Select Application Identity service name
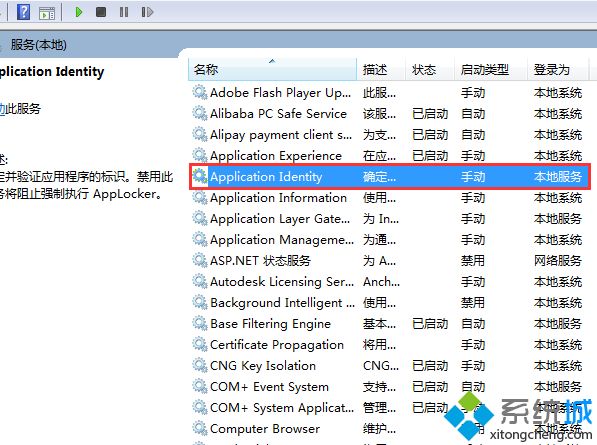The image size is (597, 445). [266, 176]
